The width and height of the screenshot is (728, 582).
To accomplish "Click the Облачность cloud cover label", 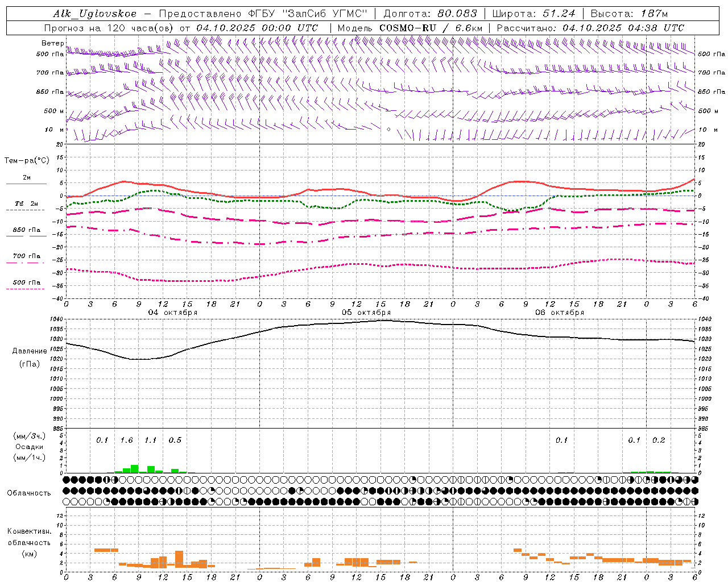I will pos(29,493).
